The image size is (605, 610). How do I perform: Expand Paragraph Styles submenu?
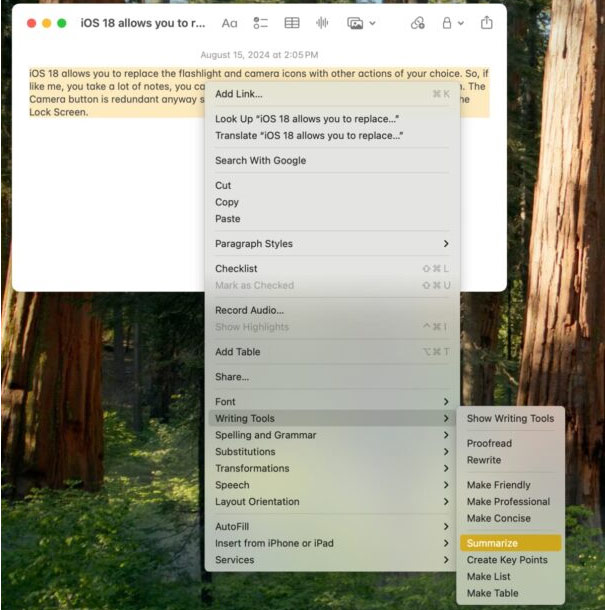(x=332, y=244)
